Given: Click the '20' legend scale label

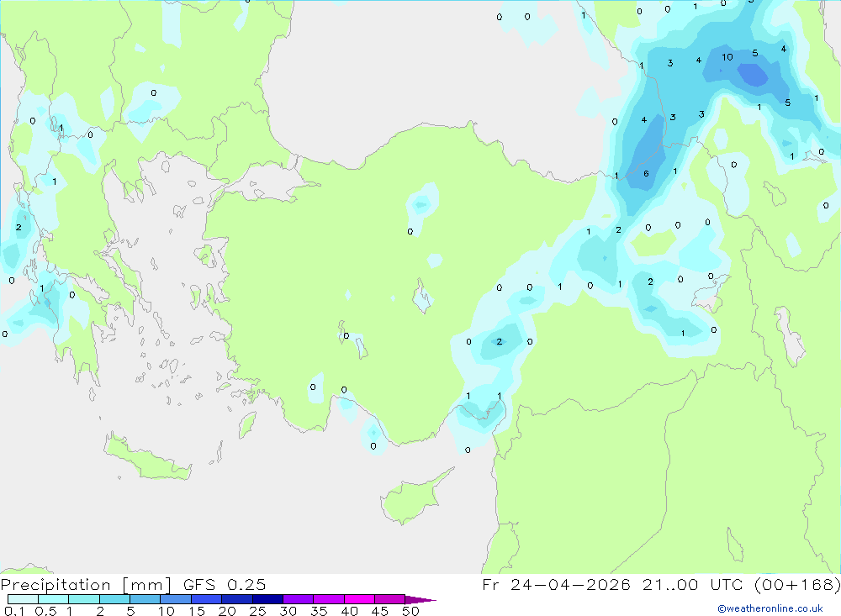Looking at the screenshot, I should click(x=227, y=611).
